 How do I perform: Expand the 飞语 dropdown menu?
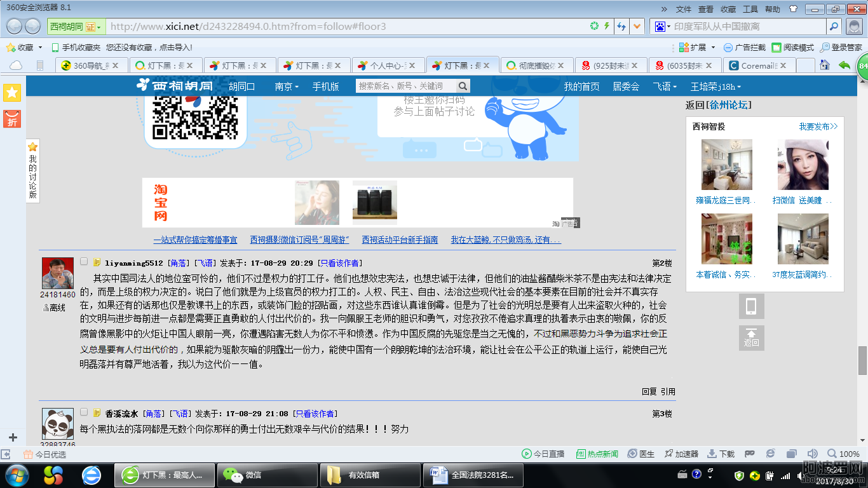665,86
